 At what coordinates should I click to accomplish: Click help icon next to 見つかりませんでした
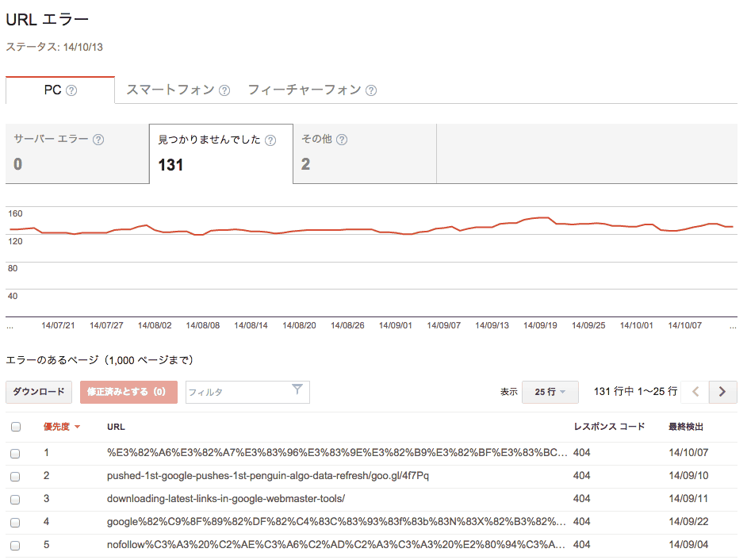click(x=270, y=140)
